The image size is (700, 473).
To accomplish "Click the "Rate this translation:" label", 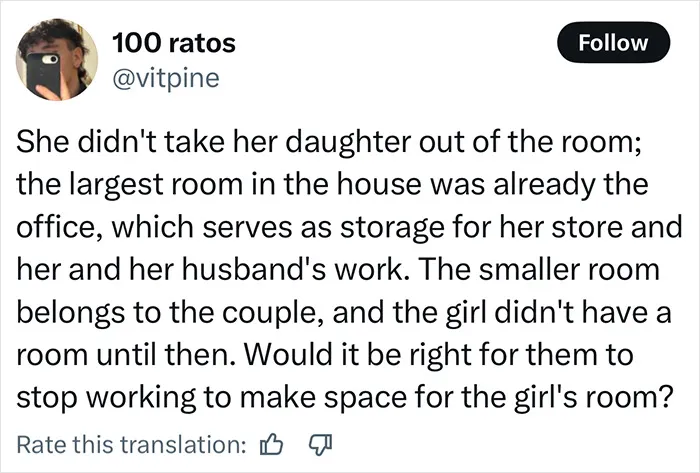I will pos(132,444).
